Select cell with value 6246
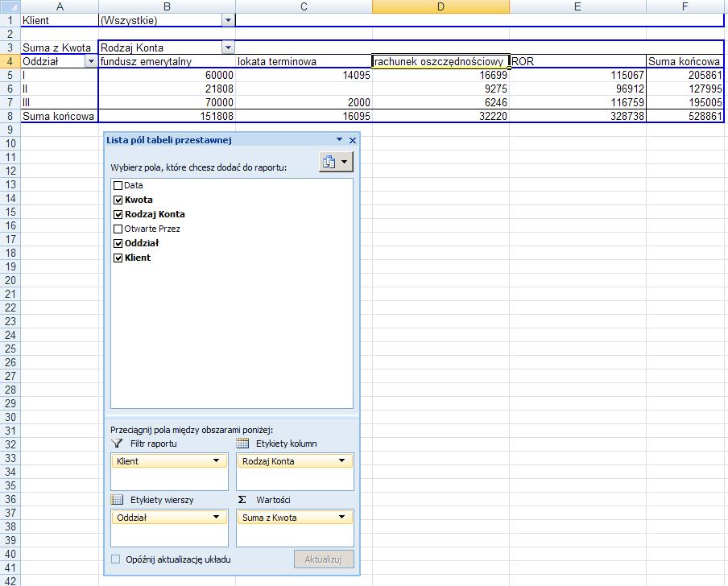Image resolution: width=728 pixels, height=586 pixels. [x=441, y=102]
